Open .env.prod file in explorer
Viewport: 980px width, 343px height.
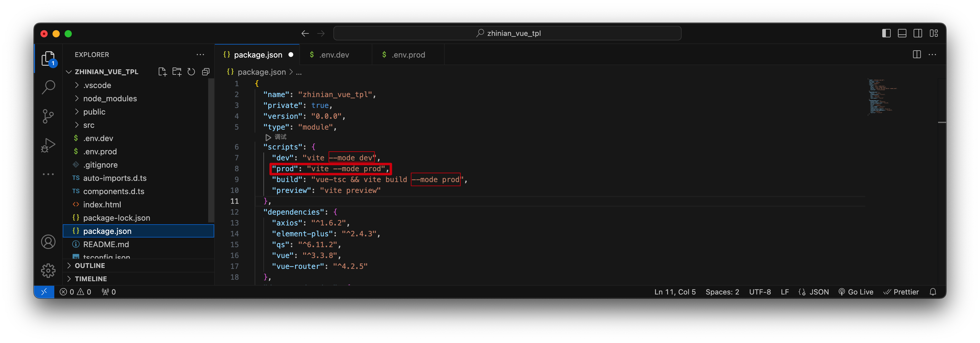pos(138,152)
